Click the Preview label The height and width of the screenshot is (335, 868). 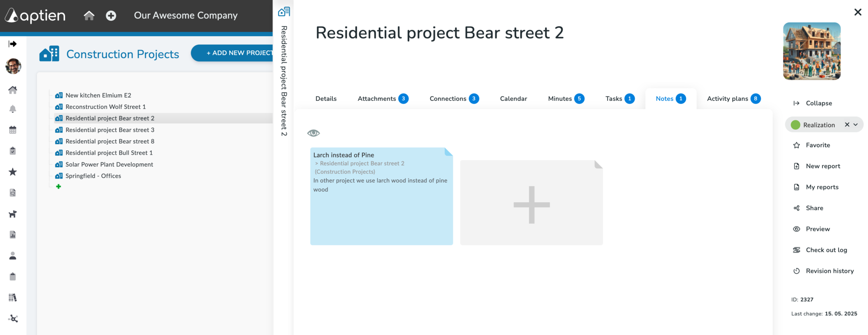pos(818,229)
